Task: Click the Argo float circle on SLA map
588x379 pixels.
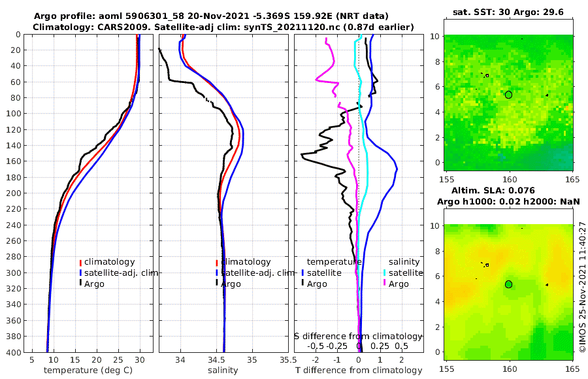Action: pos(508,284)
